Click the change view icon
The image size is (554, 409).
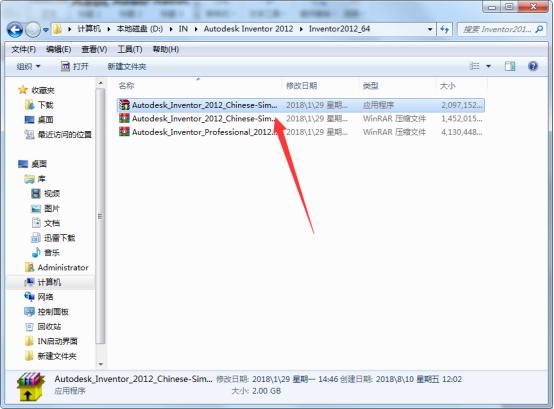[x=475, y=66]
